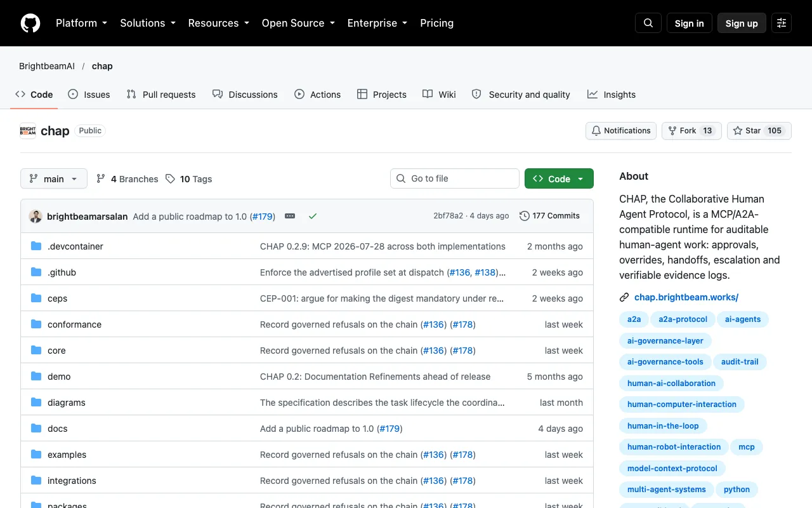Open the integrations folder
This screenshot has width=812, height=508.
72,481
